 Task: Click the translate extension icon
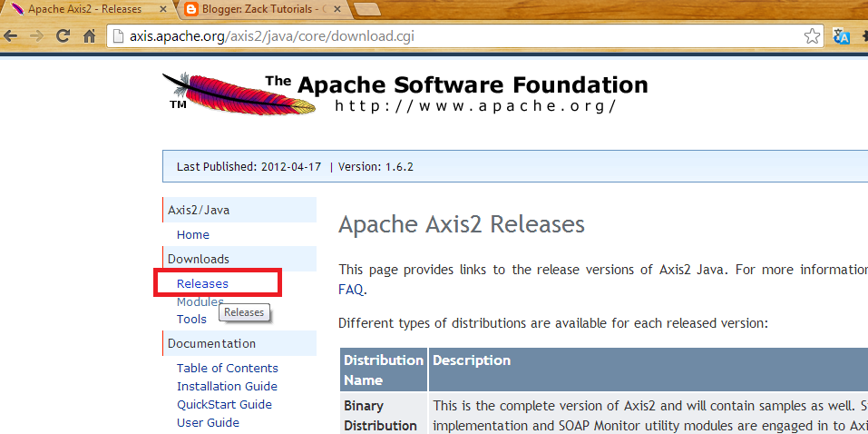click(841, 36)
